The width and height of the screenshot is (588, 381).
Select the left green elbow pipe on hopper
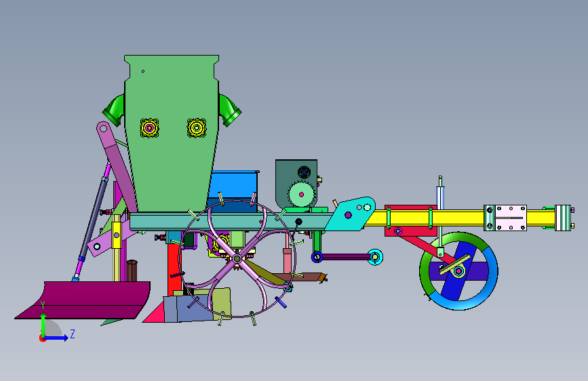tap(115, 111)
